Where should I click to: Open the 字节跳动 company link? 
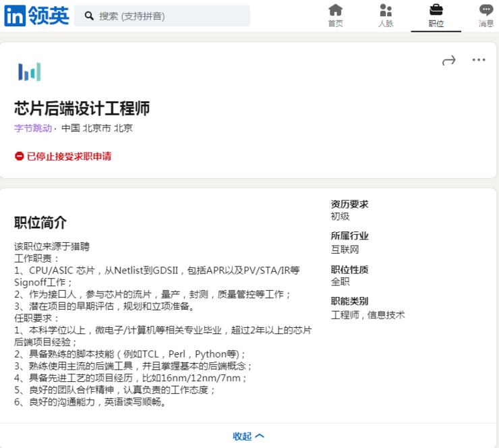tap(33, 128)
